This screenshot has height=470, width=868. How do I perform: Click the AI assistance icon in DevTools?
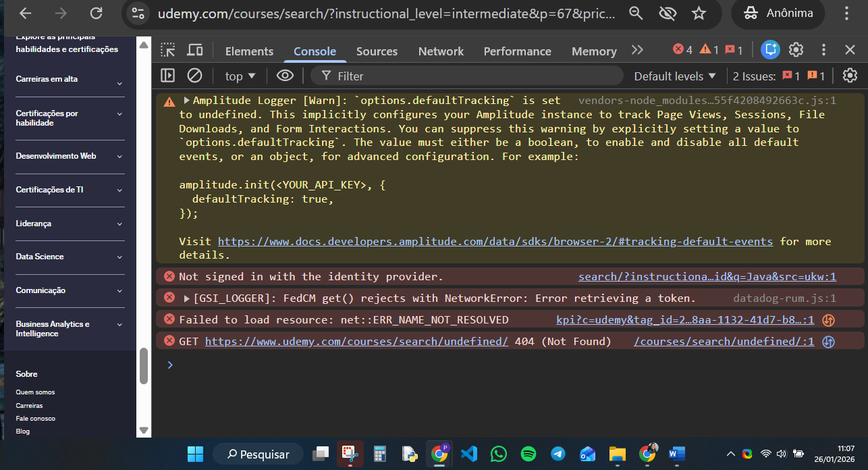pyautogui.click(x=770, y=50)
